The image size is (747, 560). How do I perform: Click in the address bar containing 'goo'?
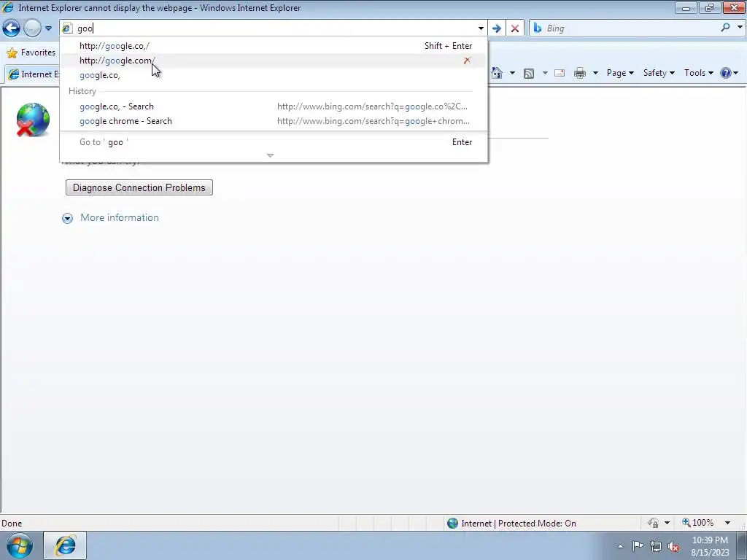coord(274,28)
